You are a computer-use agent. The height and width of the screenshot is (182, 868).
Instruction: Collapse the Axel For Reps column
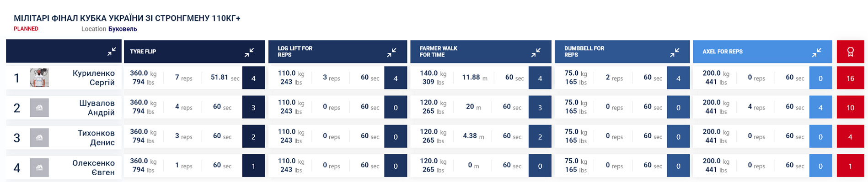816,52
